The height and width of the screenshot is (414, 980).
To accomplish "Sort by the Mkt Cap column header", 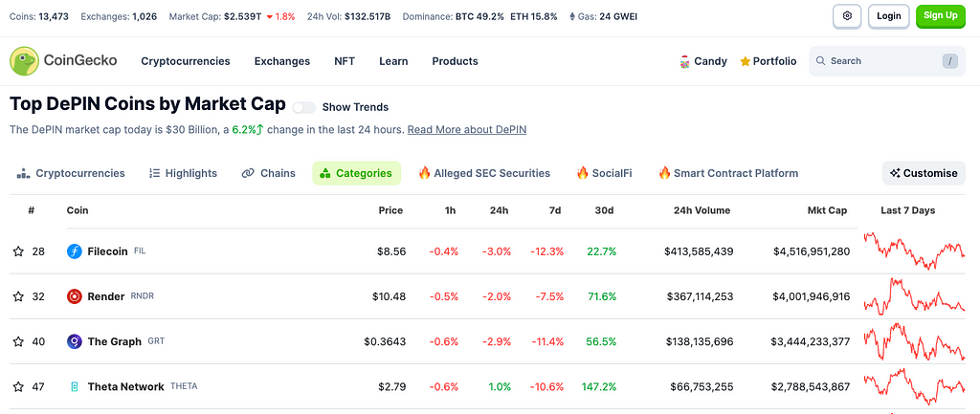I will point(827,210).
